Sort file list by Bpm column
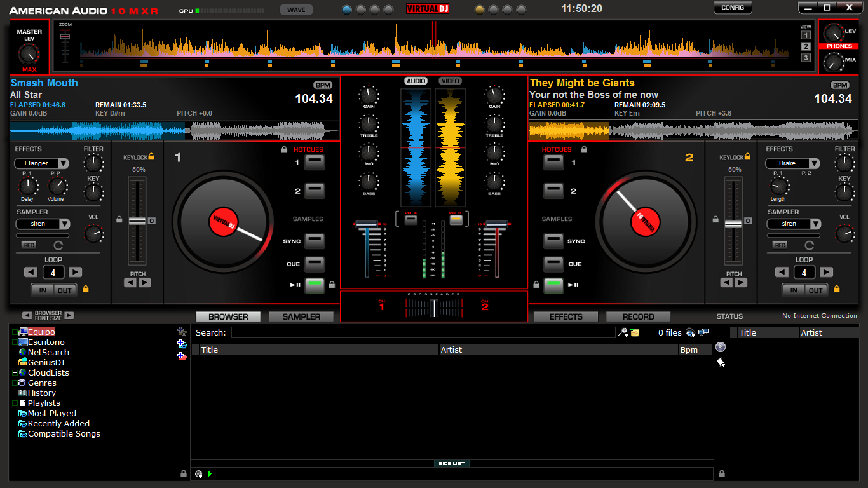Image resolution: width=868 pixels, height=488 pixels. pyautogui.click(x=695, y=350)
